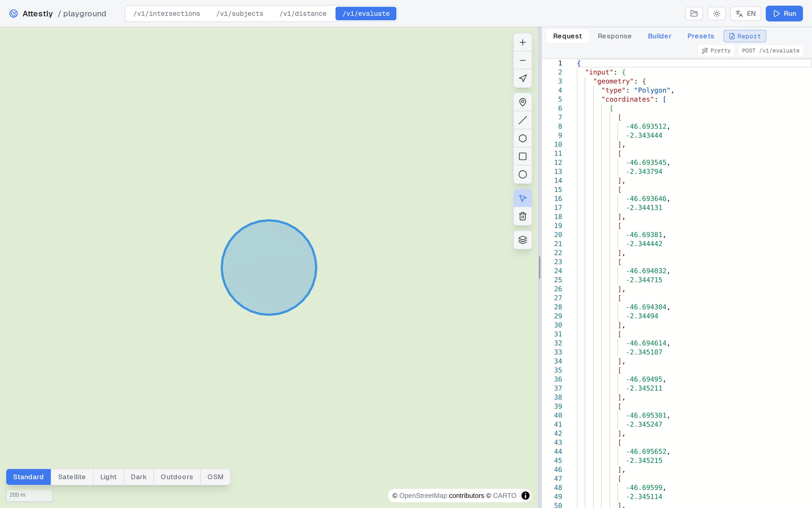This screenshot has height=508, width=812.
Task: Click the Report button
Action: pyautogui.click(x=745, y=36)
